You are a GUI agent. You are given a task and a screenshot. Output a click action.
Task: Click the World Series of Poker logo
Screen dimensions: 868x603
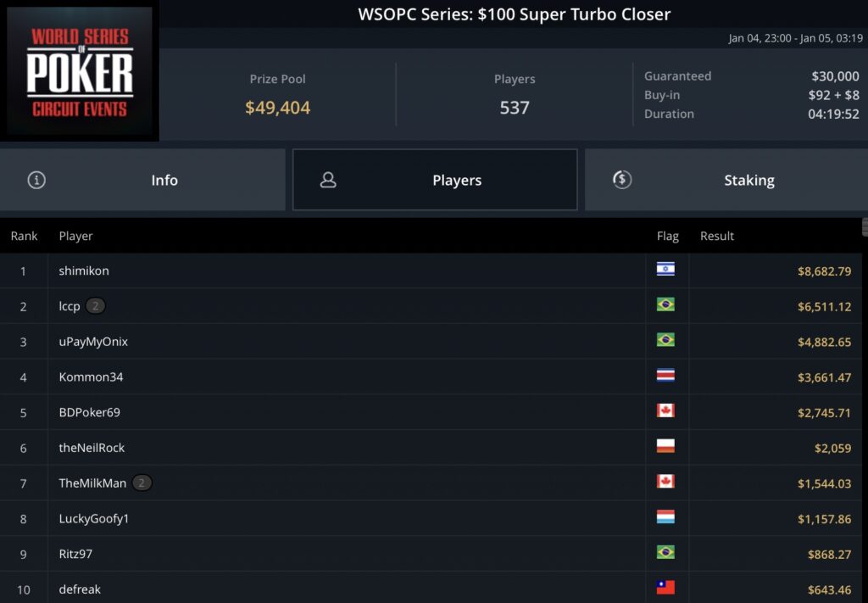coord(80,72)
